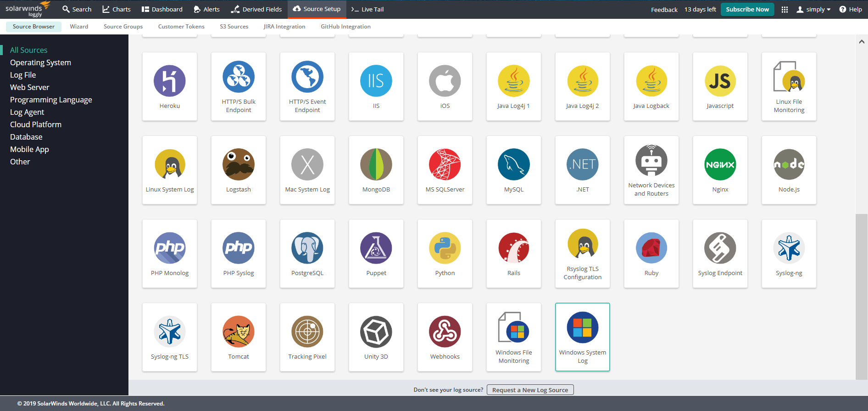Open the Node.js source tile
Image resolution: width=868 pixels, height=411 pixels.
(789, 170)
